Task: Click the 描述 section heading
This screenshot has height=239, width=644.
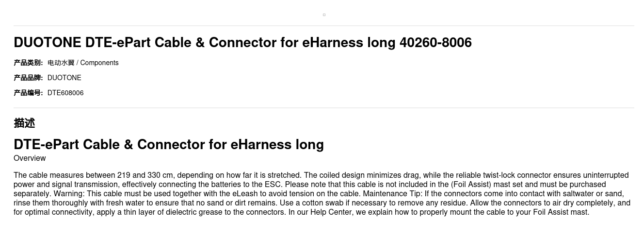Action: click(24, 123)
